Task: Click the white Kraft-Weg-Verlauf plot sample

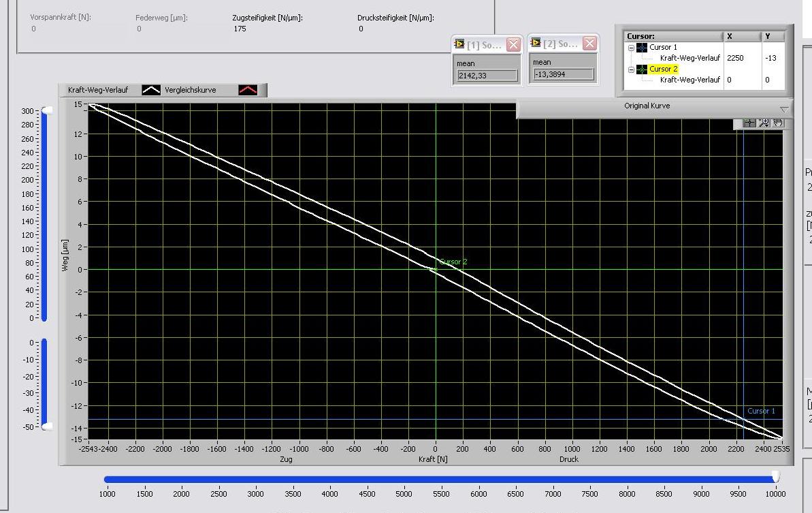Action: (x=150, y=90)
